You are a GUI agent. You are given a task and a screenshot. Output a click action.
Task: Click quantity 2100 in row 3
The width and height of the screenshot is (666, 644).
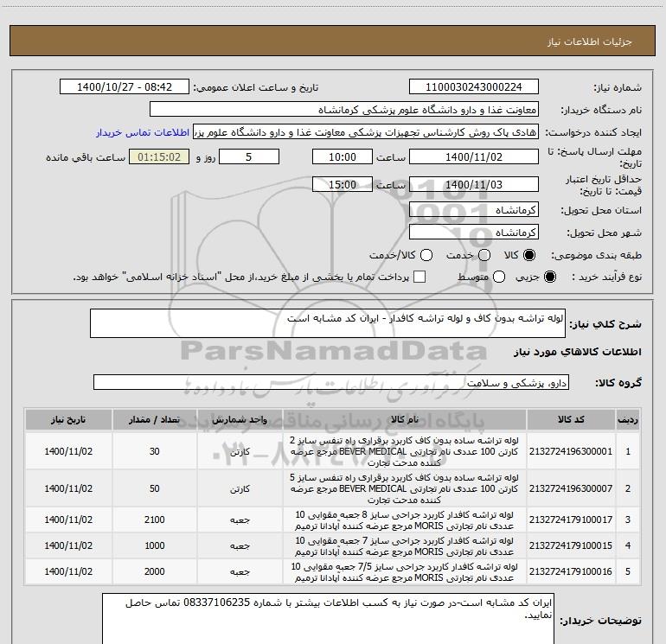pos(155,520)
